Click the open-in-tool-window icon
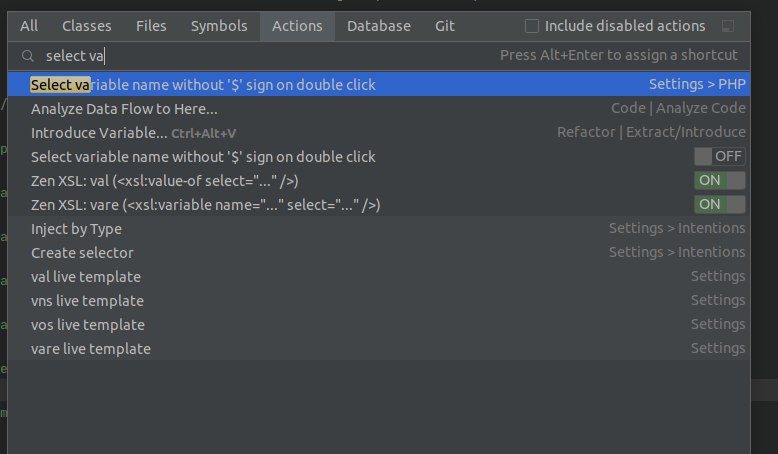Viewport: 778px width, 454px height. pos(728,26)
